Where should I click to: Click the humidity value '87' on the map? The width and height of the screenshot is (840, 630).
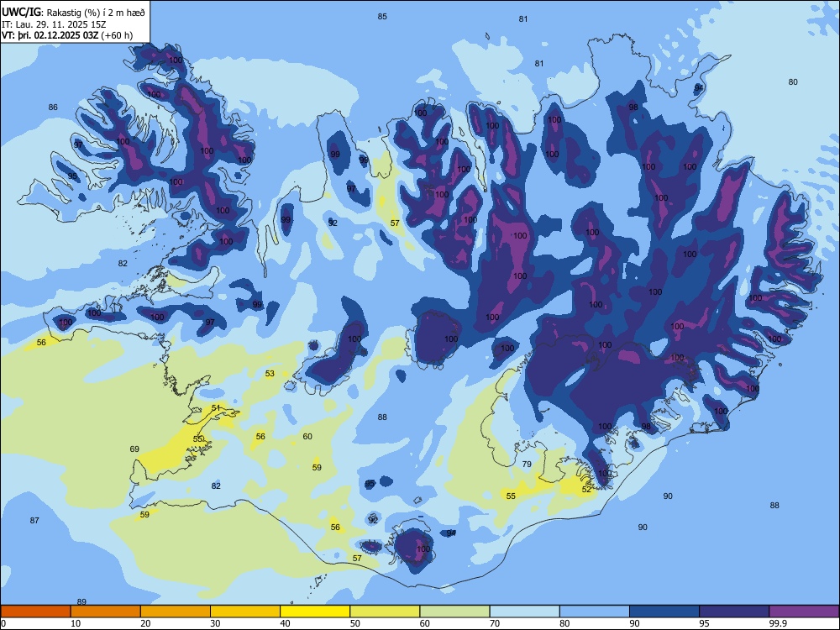click(34, 520)
